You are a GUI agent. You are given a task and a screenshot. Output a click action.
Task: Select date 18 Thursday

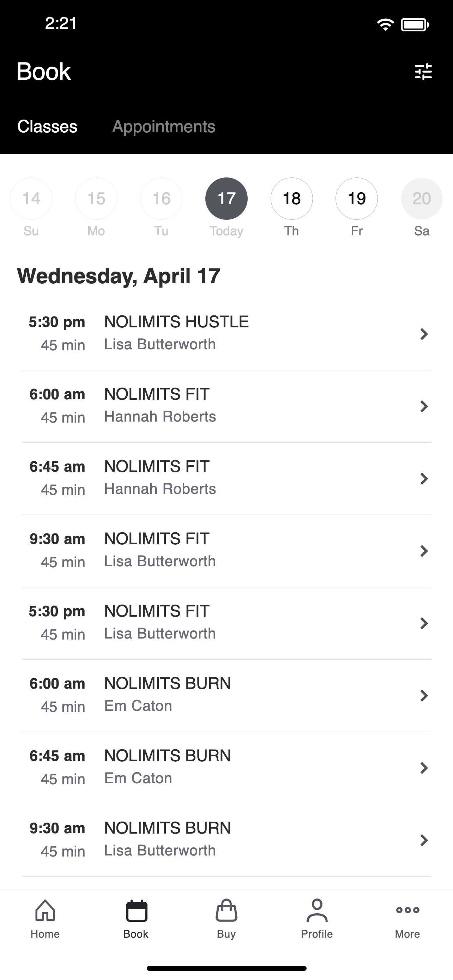pos(292,199)
